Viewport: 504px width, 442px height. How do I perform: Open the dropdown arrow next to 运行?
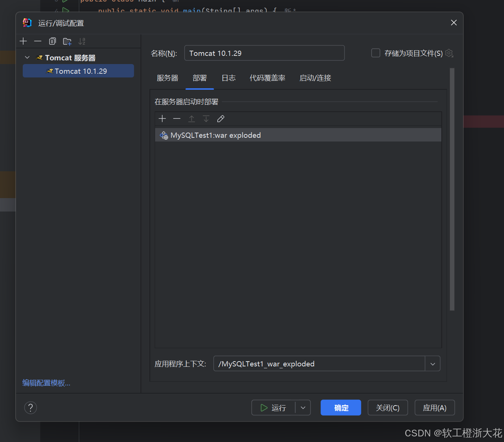click(303, 408)
